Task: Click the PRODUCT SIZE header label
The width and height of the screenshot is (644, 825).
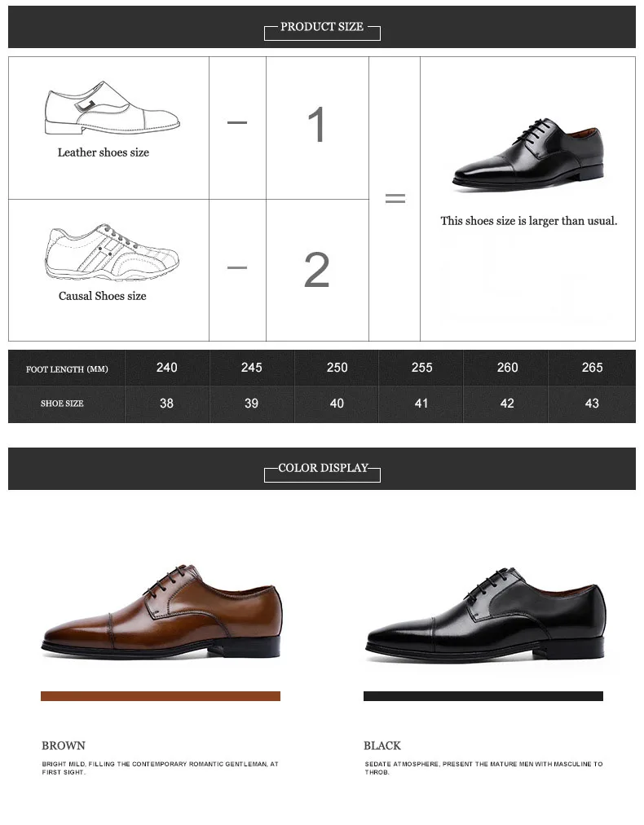Action: 322,27
